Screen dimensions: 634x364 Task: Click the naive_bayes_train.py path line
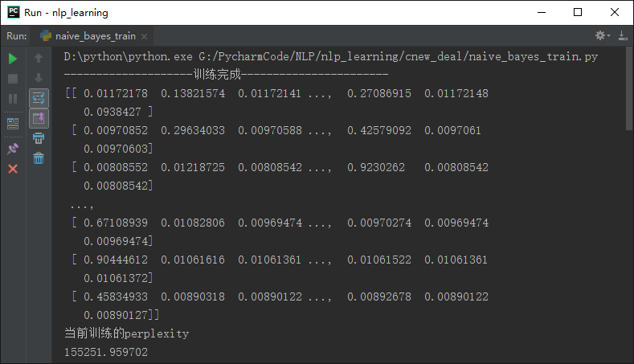(331, 56)
